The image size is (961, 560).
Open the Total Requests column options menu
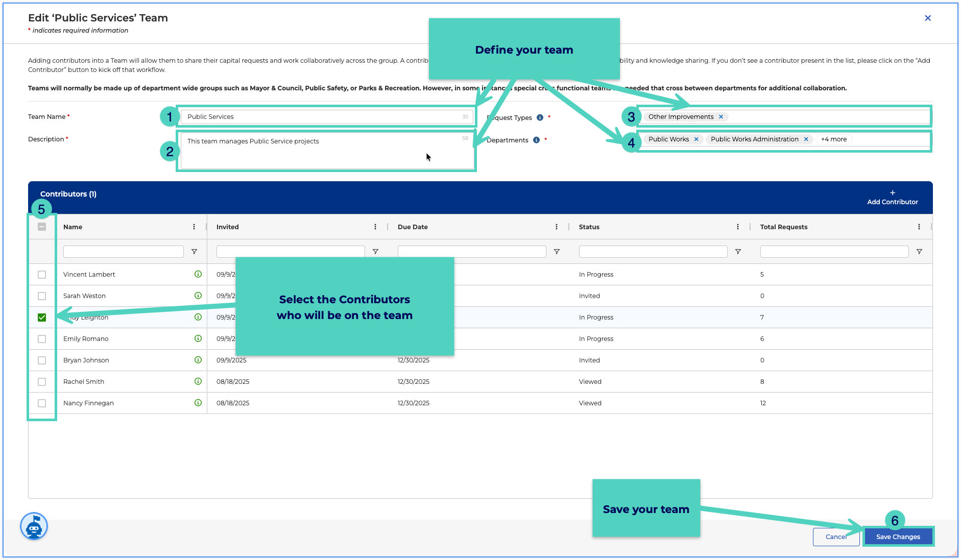(919, 227)
